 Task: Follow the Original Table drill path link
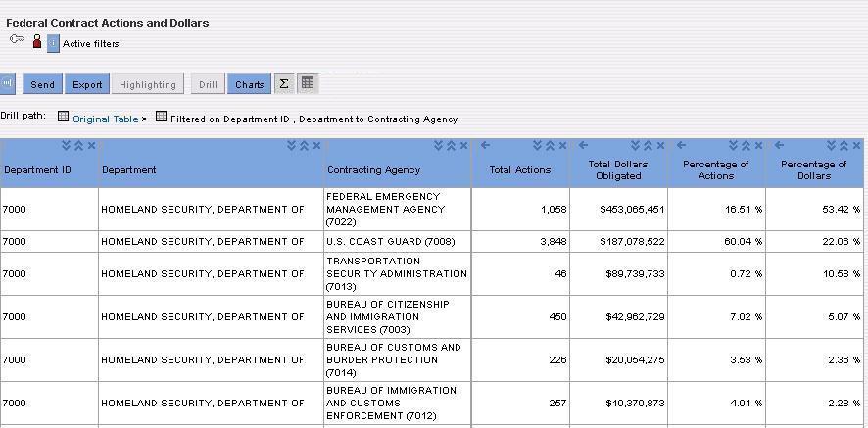coord(106,119)
